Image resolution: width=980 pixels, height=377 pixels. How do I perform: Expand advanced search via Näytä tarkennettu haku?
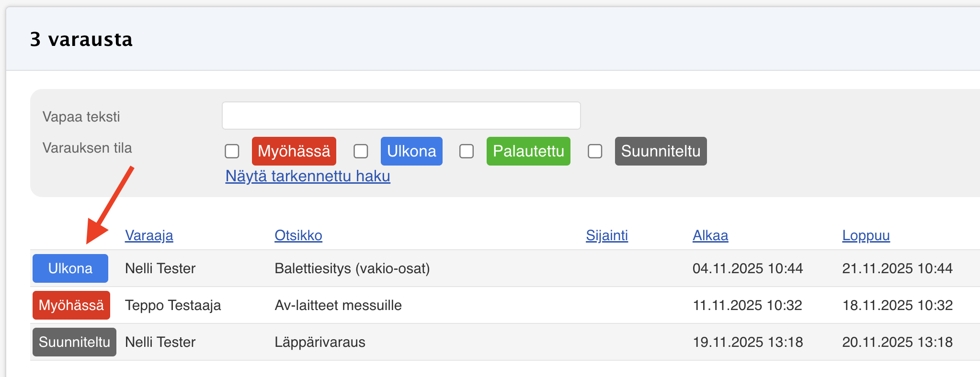(308, 176)
